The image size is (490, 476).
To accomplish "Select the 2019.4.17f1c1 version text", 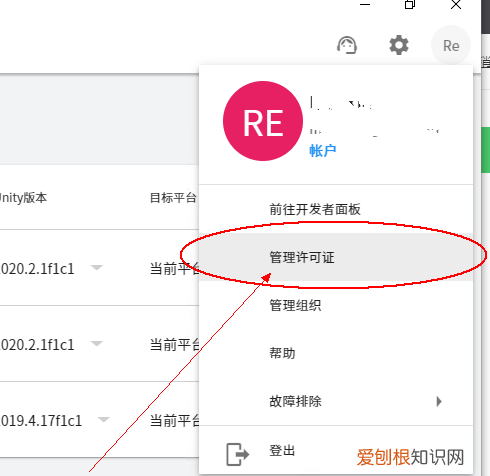I will 41,421.
